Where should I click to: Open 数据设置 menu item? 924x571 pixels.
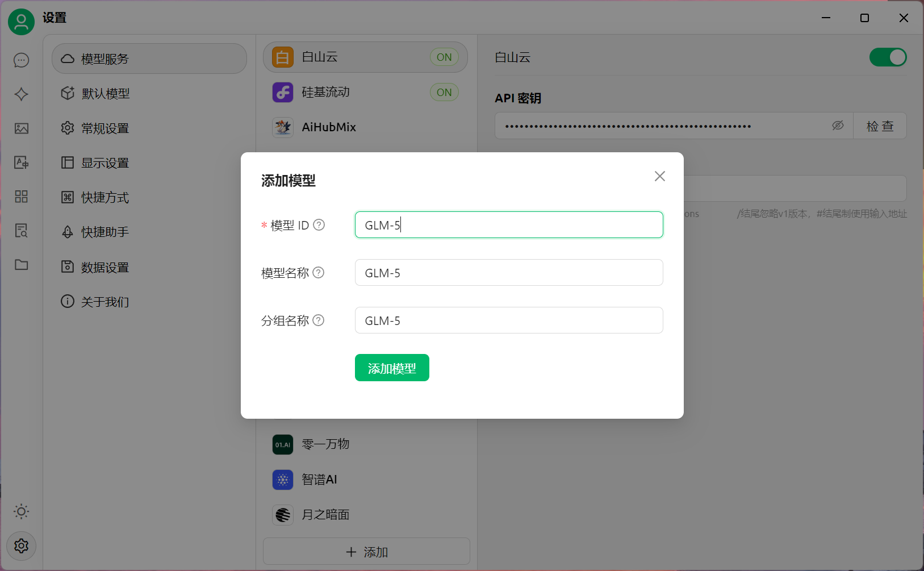click(149, 266)
